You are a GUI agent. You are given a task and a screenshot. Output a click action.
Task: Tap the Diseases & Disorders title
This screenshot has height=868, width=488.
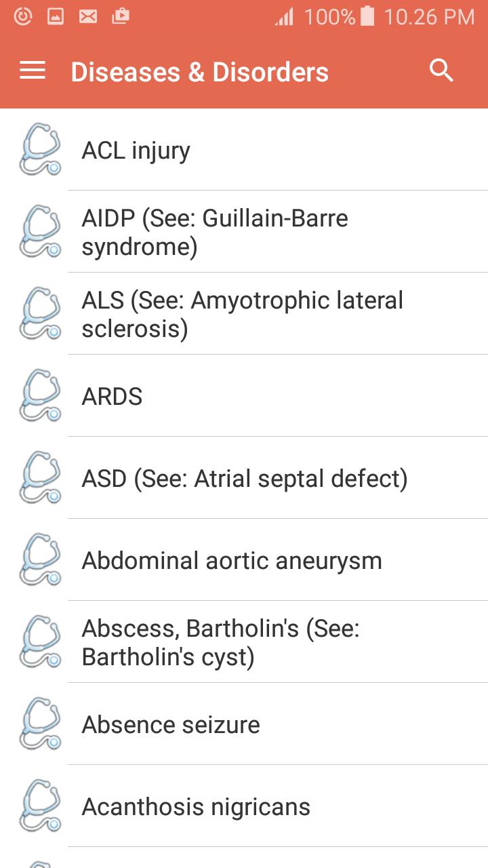coord(199,72)
